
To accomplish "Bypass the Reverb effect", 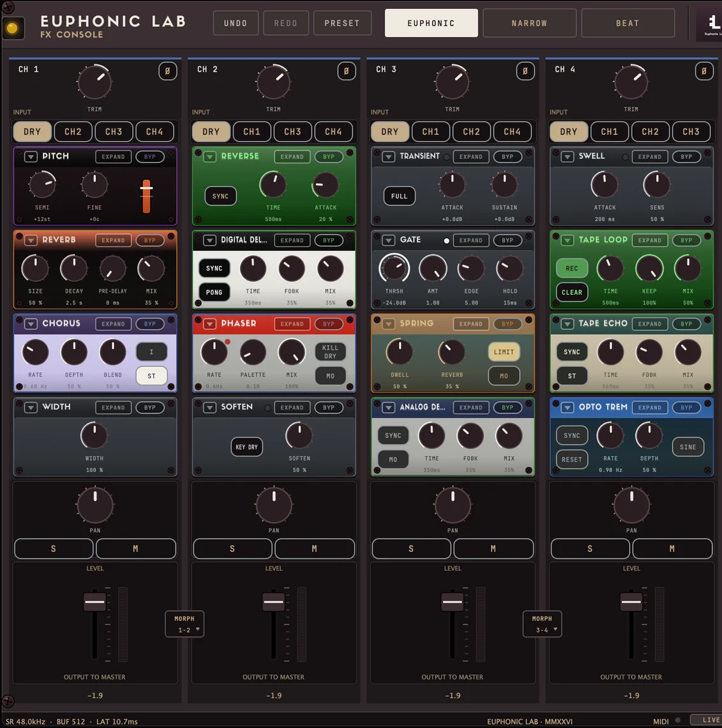I will pyautogui.click(x=149, y=241).
